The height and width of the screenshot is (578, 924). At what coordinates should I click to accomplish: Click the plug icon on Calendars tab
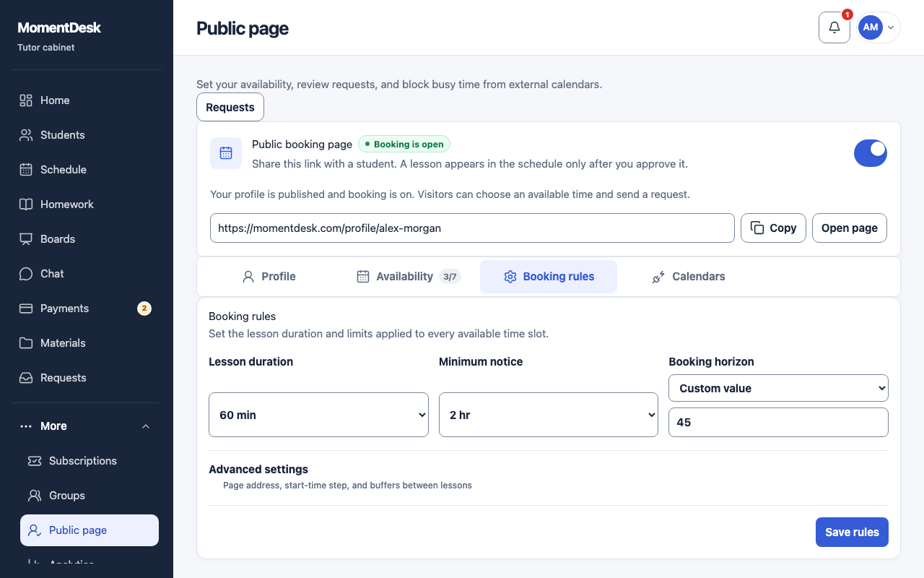click(658, 277)
